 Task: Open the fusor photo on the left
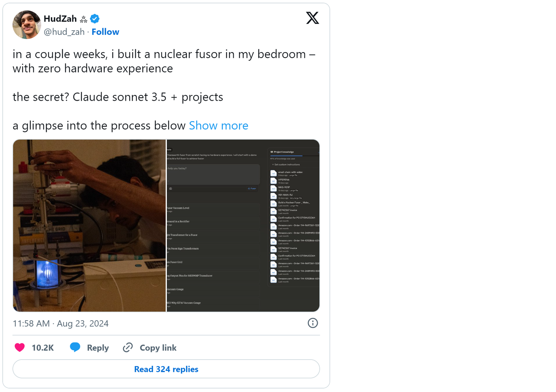[90, 226]
